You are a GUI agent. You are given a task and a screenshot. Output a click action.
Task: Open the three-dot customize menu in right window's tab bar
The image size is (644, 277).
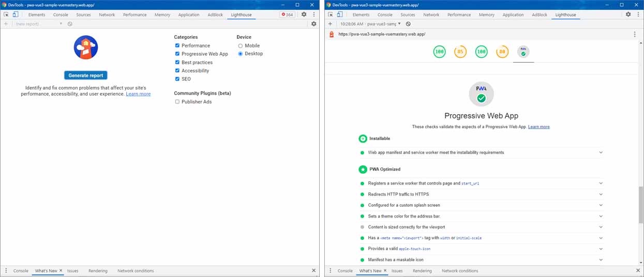[638, 14]
